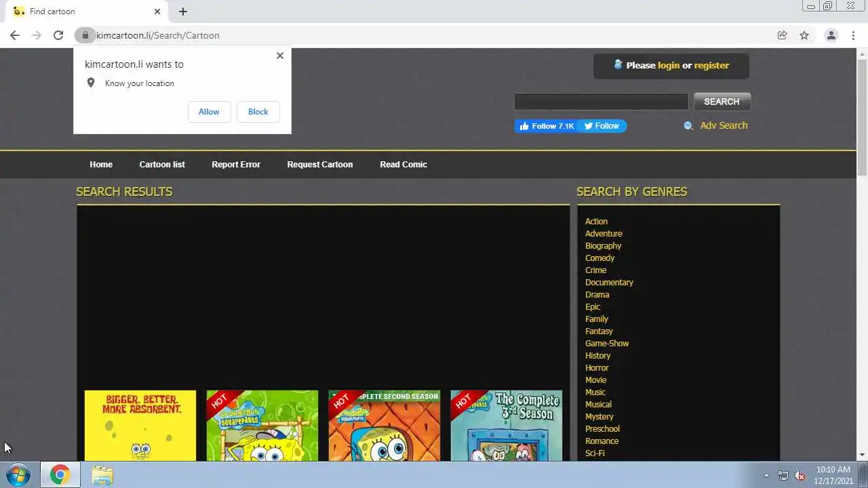The image size is (868, 488).
Task: Click the Chrome taskbar icon
Action: (60, 475)
